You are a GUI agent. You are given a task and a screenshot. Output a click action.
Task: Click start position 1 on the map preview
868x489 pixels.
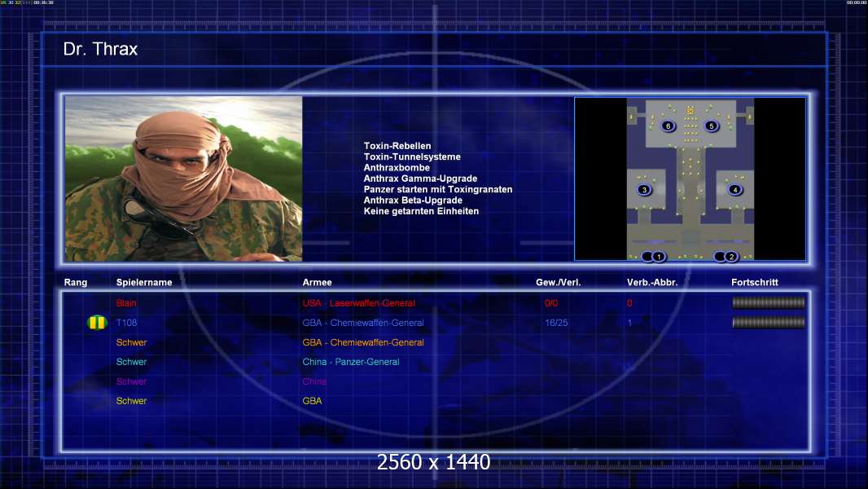click(659, 257)
